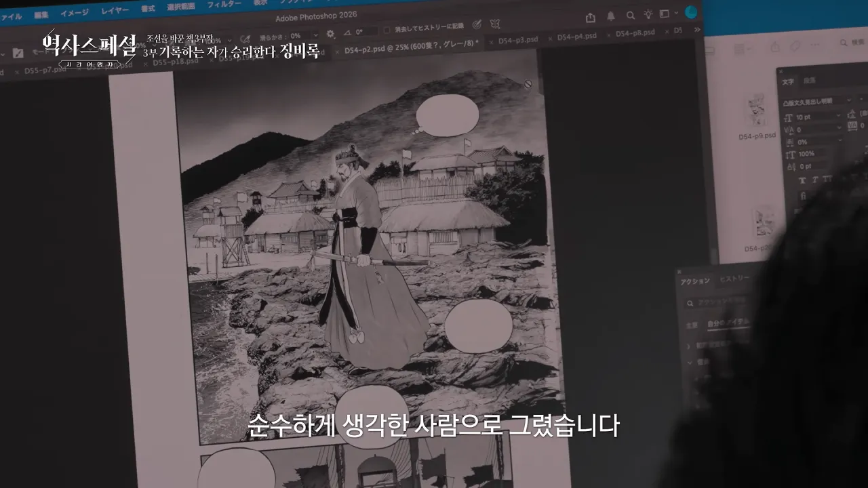Open the kerning value dropdown arrow

click(840, 127)
